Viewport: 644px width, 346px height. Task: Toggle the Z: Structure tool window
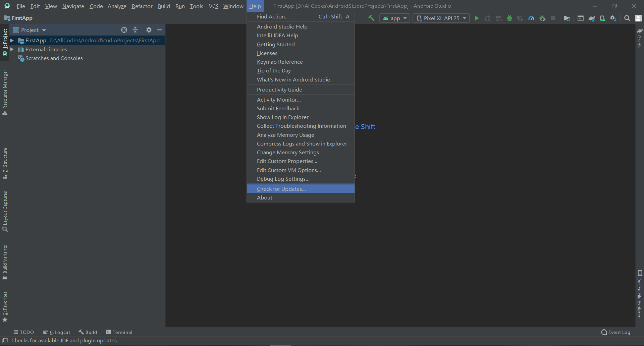click(5, 163)
